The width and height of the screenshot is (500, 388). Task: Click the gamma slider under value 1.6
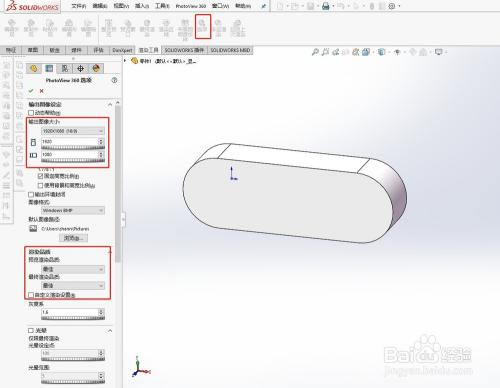[x=73, y=318]
